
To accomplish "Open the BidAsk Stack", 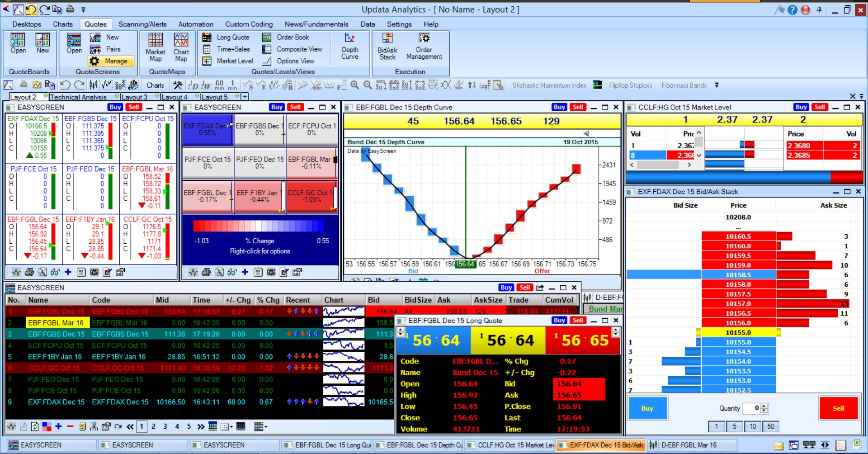I will 387,46.
